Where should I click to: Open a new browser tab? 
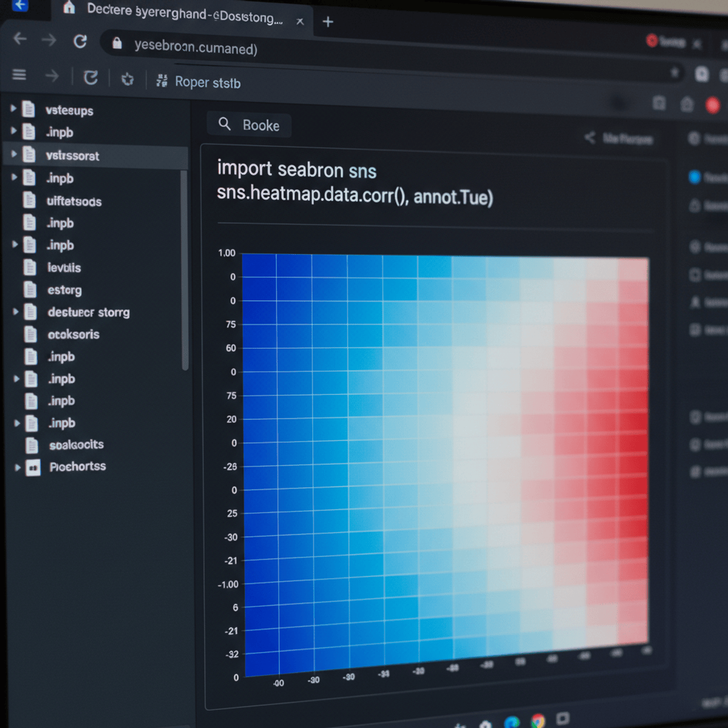tap(327, 21)
